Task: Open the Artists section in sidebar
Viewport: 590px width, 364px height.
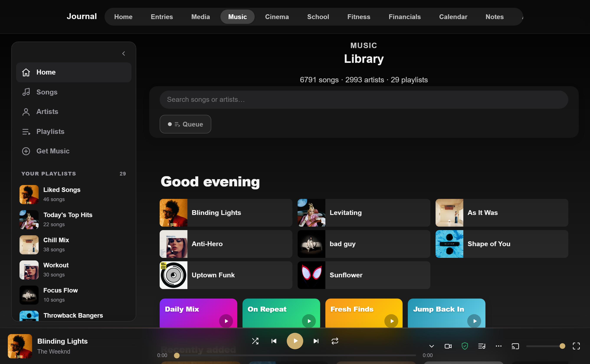Action: pos(74,112)
